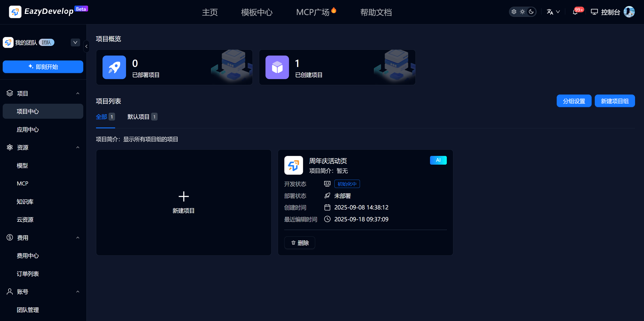
Task: Click the 新建项目组 button
Action: pyautogui.click(x=614, y=101)
